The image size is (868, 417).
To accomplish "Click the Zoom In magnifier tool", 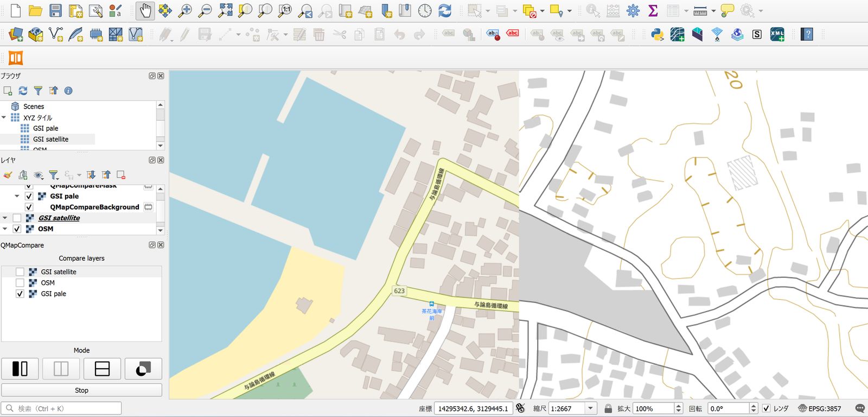I will (x=185, y=10).
